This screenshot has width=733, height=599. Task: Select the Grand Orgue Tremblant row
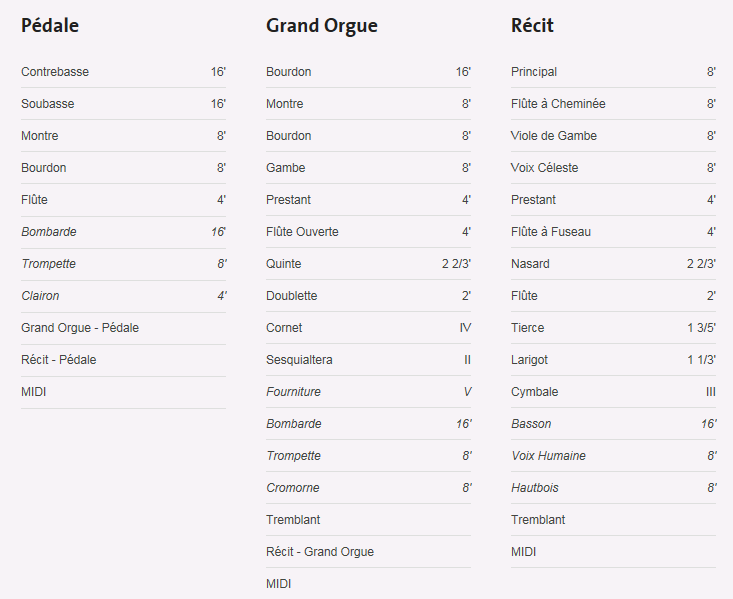coord(368,520)
